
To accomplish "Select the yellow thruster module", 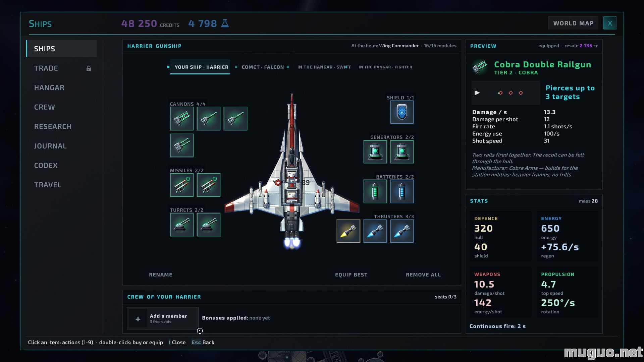I will [x=348, y=231].
